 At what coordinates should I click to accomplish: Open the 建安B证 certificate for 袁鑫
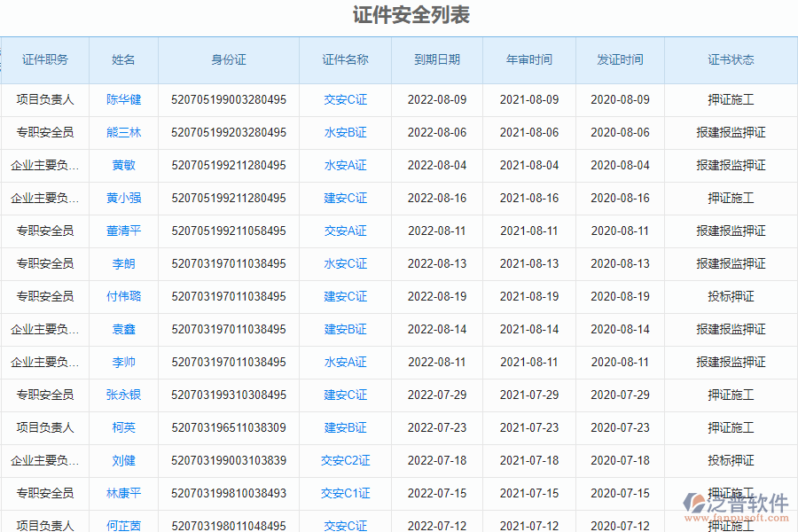tap(344, 329)
